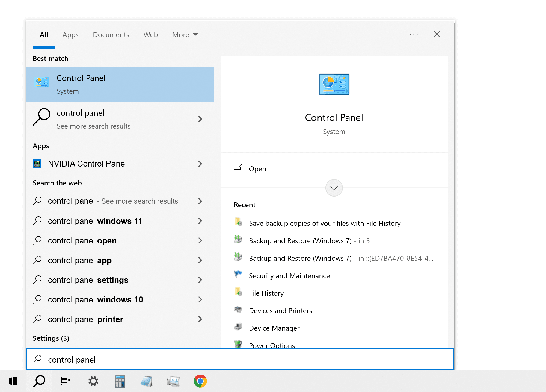Screen dimensions: 546x392
Task: Click the Power Options icon
Action: pos(238,343)
